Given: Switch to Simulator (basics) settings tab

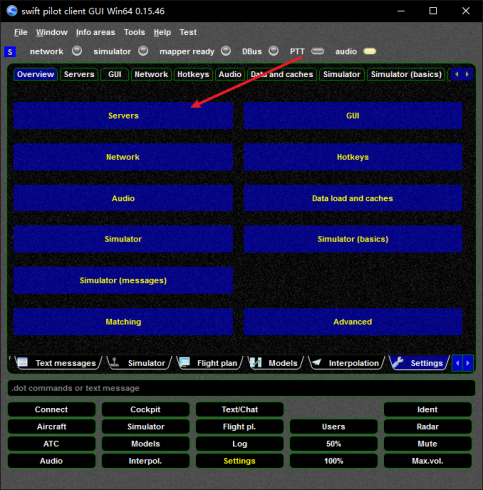Looking at the screenshot, I should [x=406, y=74].
